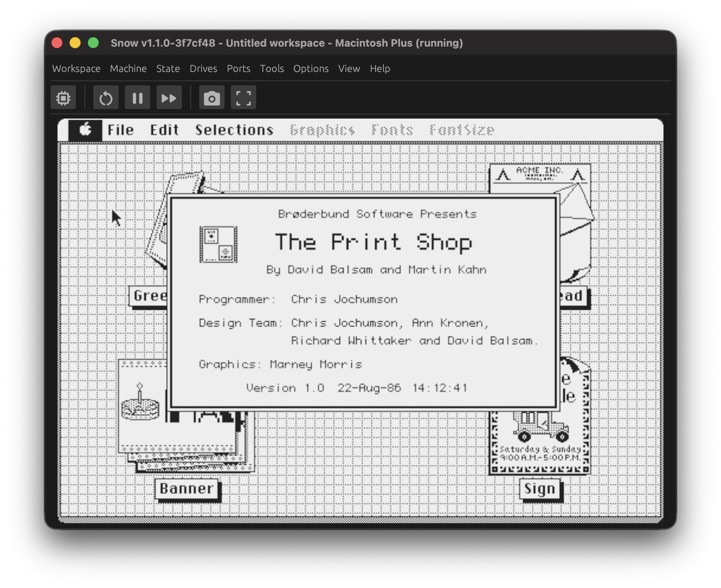Capture a screenshot using the camera icon

[211, 97]
